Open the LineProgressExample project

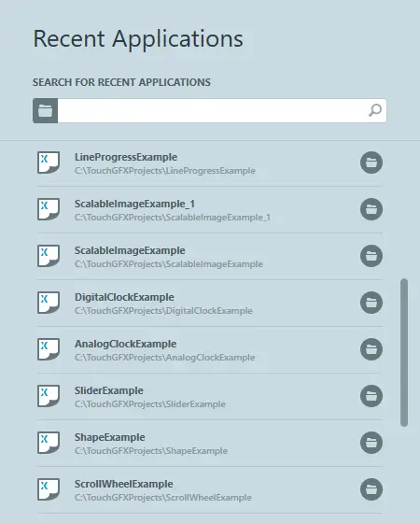[210, 163]
